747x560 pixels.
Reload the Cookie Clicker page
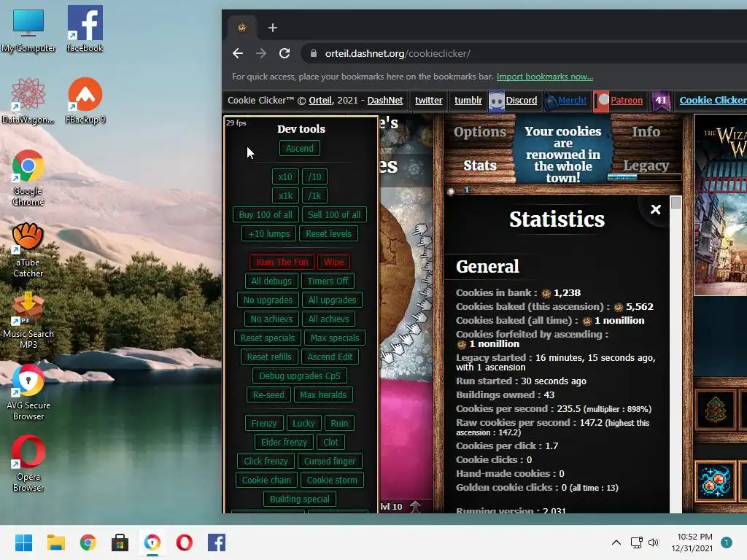pyautogui.click(x=285, y=53)
